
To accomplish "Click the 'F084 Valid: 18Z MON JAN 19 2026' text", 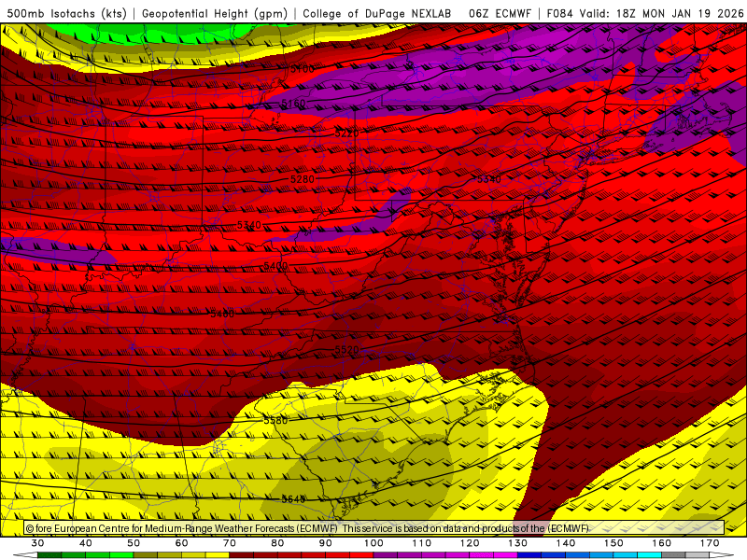I will 645,13.
